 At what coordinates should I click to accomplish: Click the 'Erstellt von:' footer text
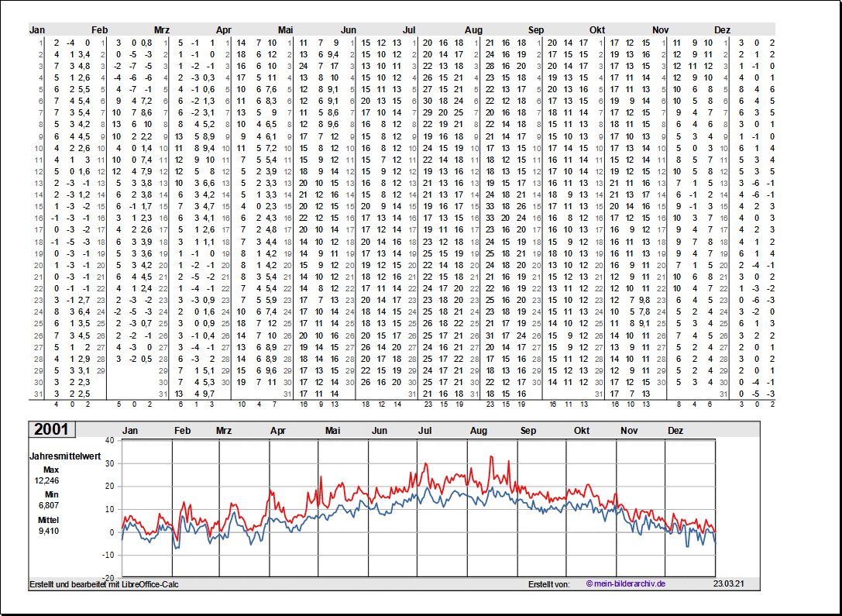coord(548,583)
